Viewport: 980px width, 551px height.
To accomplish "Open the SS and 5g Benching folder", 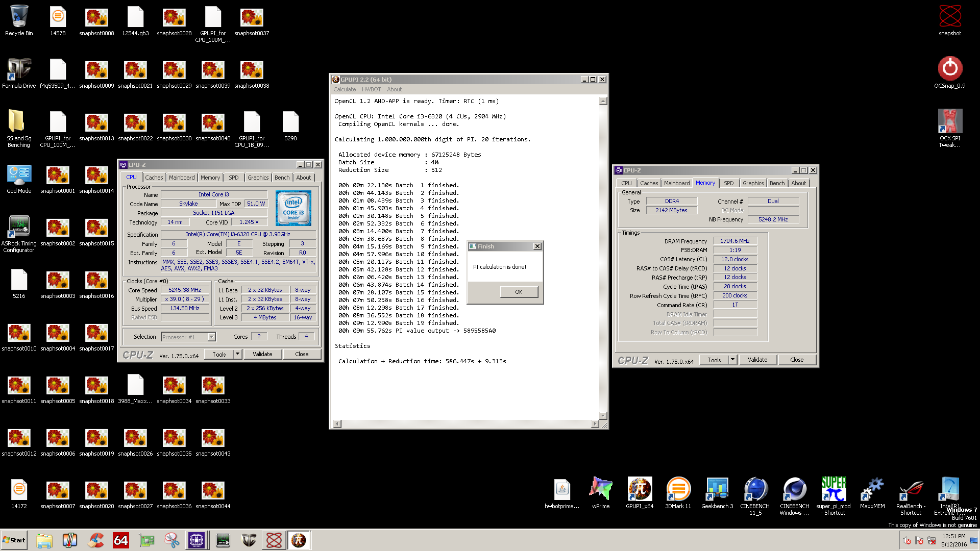I will coord(19,129).
